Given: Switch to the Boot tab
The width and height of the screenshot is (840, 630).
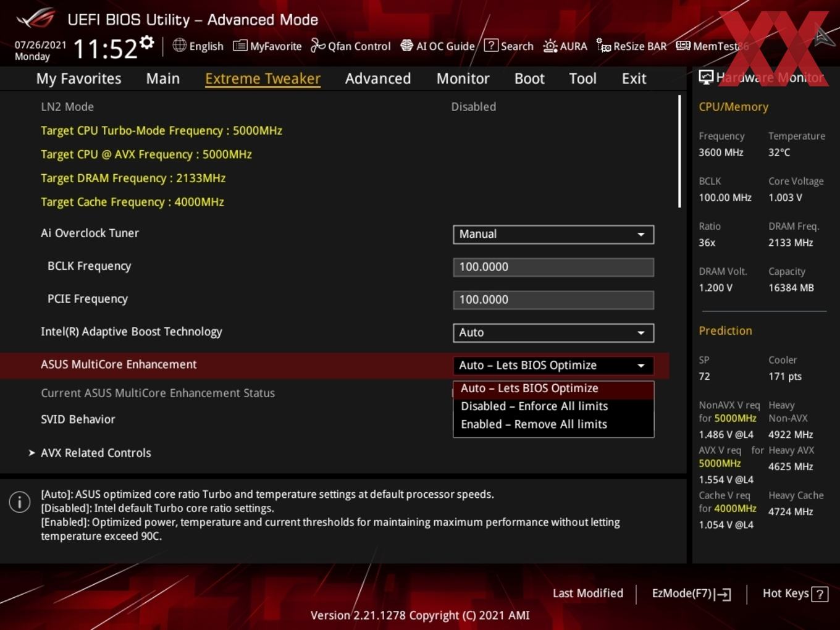Looking at the screenshot, I should coord(529,78).
